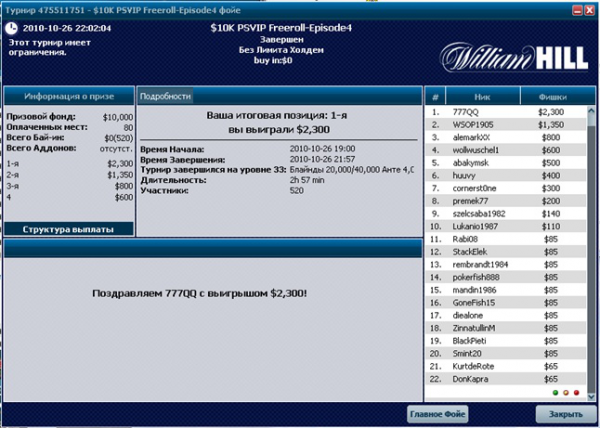Click scrollbar up arrow in player list
The image size is (600, 428).
[591, 111]
